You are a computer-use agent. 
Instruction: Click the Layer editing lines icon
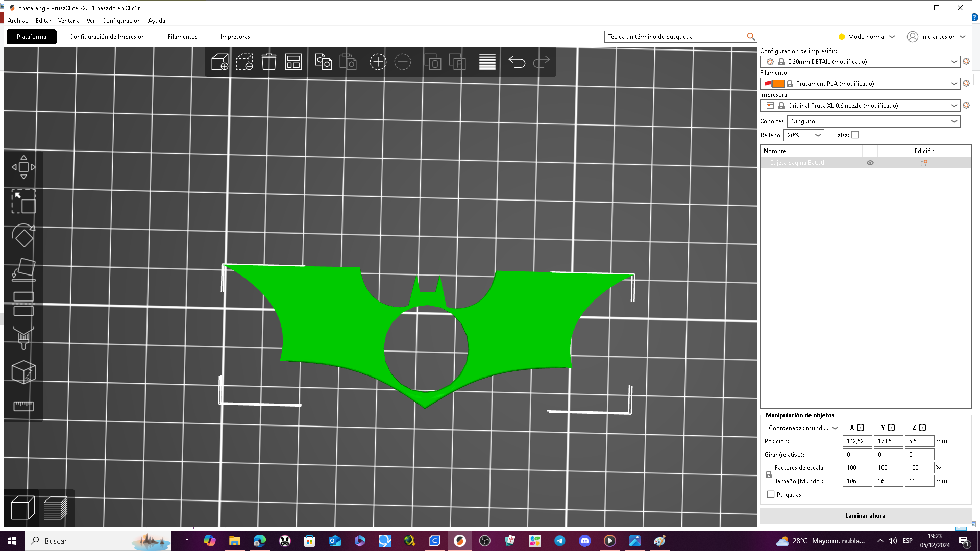point(487,62)
